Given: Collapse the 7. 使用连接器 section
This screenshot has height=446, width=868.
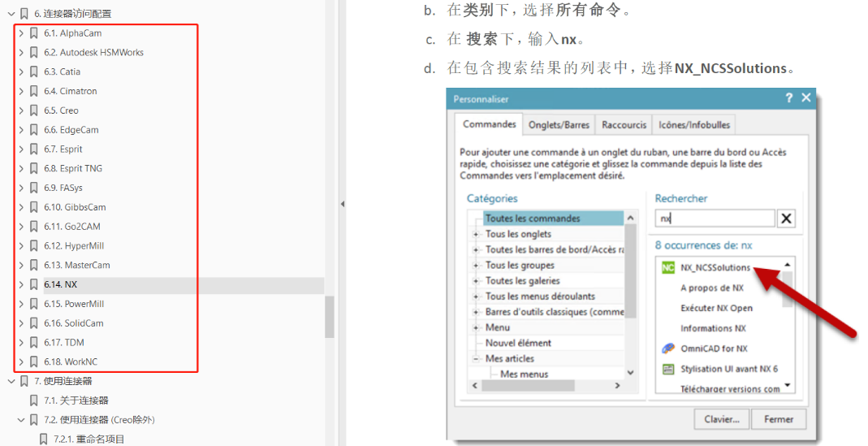Looking at the screenshot, I should point(11,381).
